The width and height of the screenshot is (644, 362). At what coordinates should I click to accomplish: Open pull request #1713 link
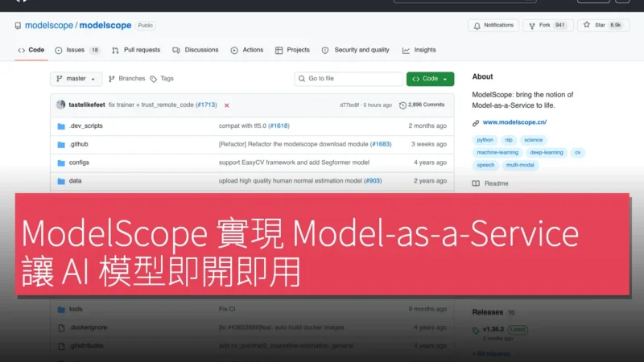coord(206,105)
